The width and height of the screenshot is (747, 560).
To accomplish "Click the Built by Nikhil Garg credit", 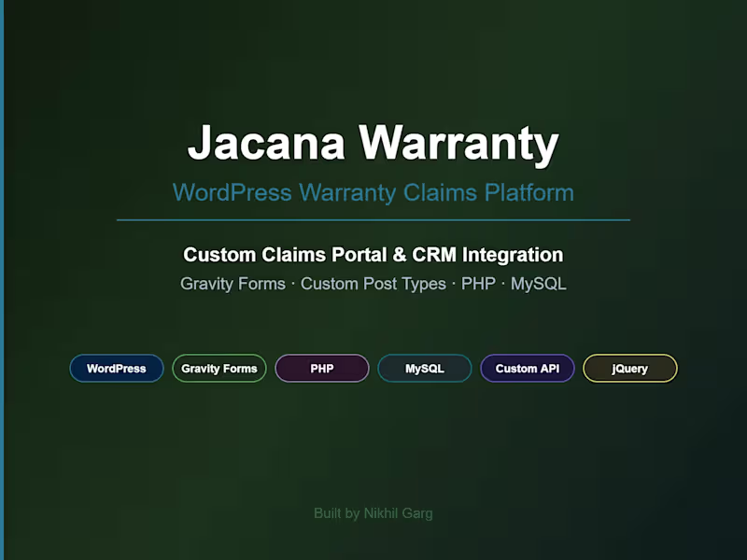I will click(x=373, y=512).
